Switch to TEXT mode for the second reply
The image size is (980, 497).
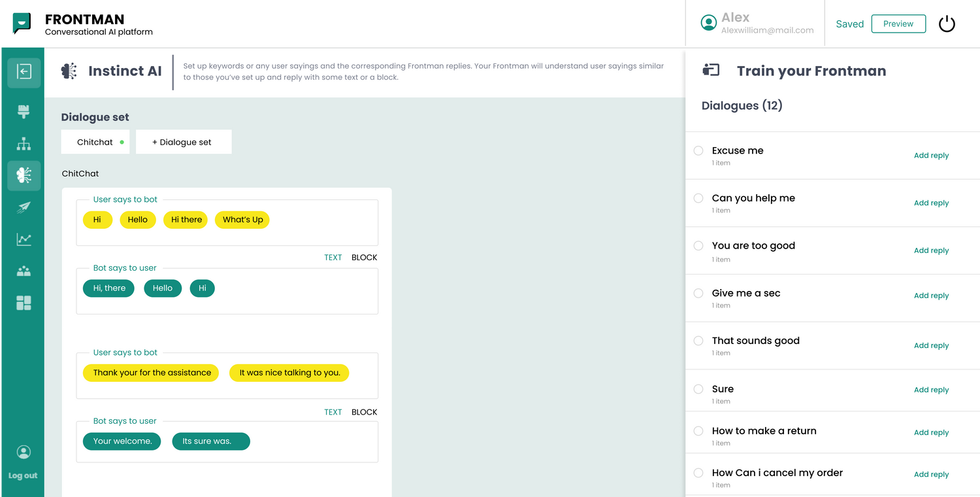coord(333,412)
